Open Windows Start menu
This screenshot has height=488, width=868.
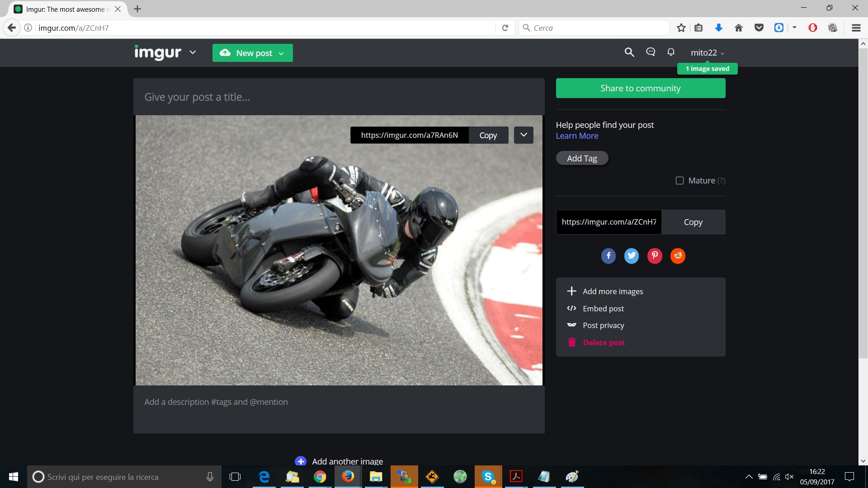tap(14, 477)
